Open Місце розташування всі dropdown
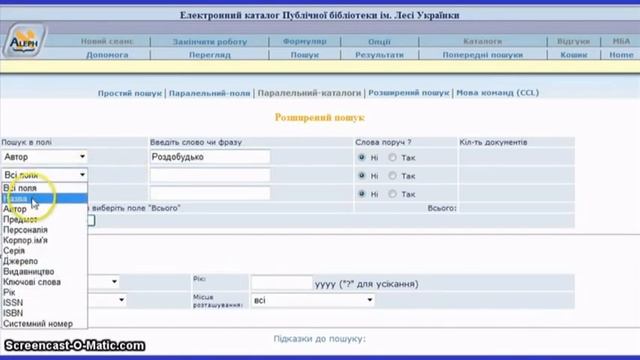The height and width of the screenshot is (360, 640). pyautogui.click(x=313, y=300)
